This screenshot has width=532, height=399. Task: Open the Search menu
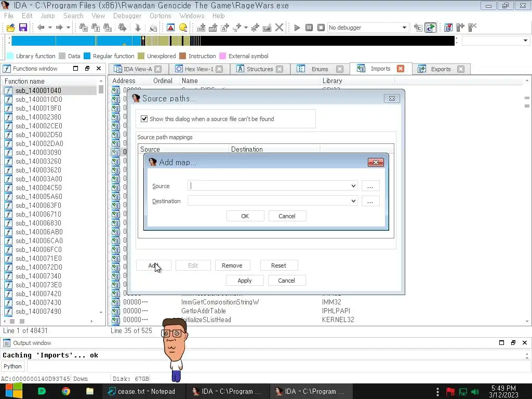point(73,16)
